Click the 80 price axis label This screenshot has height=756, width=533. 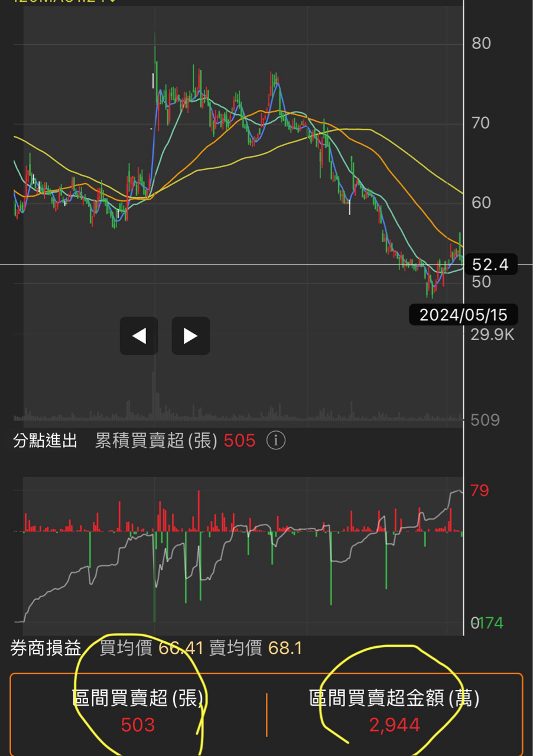(481, 43)
